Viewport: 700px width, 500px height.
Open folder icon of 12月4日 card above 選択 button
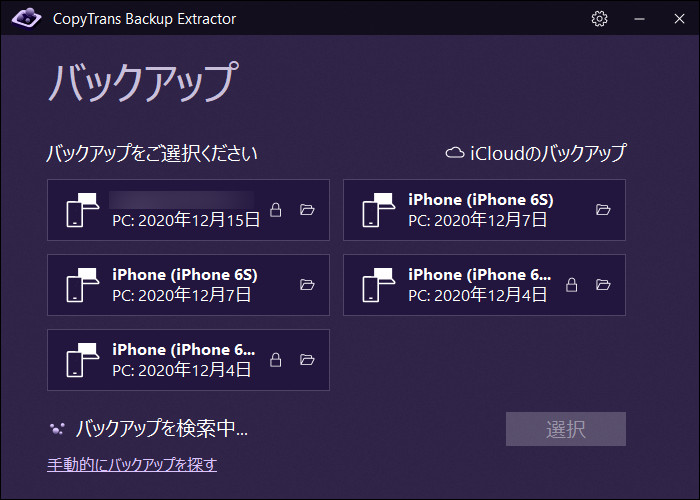pos(603,284)
